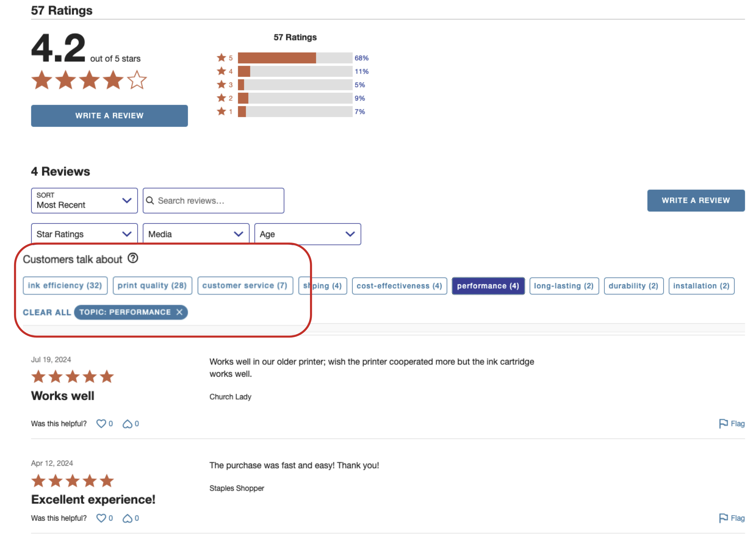Expand the Age filter dropdown
The image size is (756, 550).
tap(307, 234)
